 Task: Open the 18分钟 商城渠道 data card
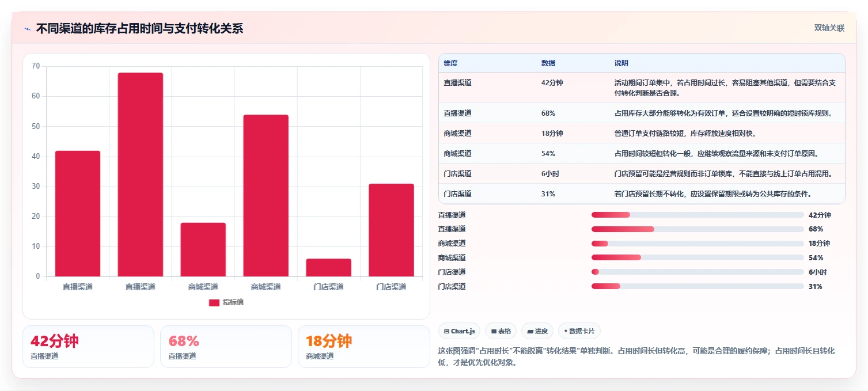(x=363, y=347)
